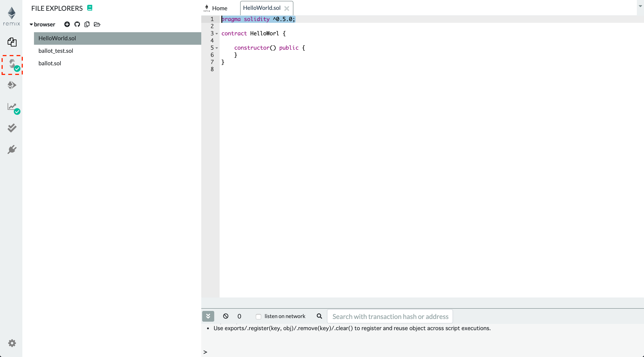Open ballot.sol file
Screen dimensions: 644x357
(50, 63)
